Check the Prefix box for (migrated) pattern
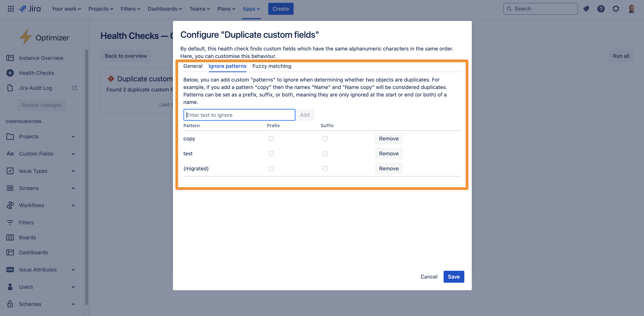 coord(271,168)
